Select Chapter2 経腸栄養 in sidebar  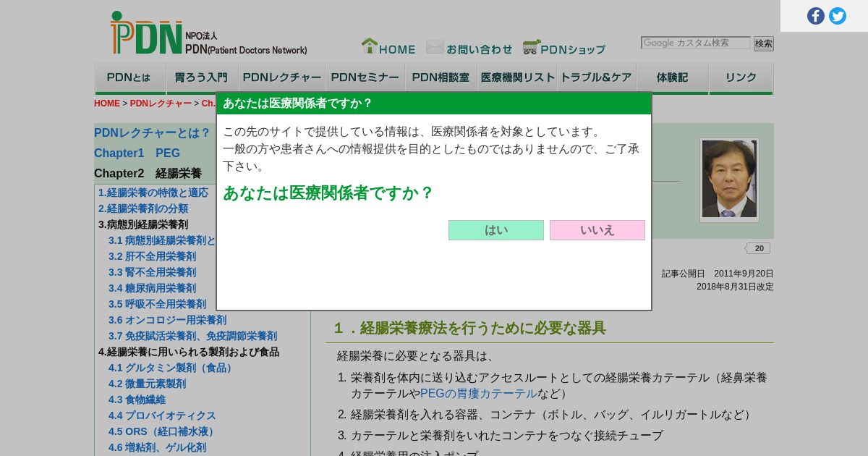[148, 173]
